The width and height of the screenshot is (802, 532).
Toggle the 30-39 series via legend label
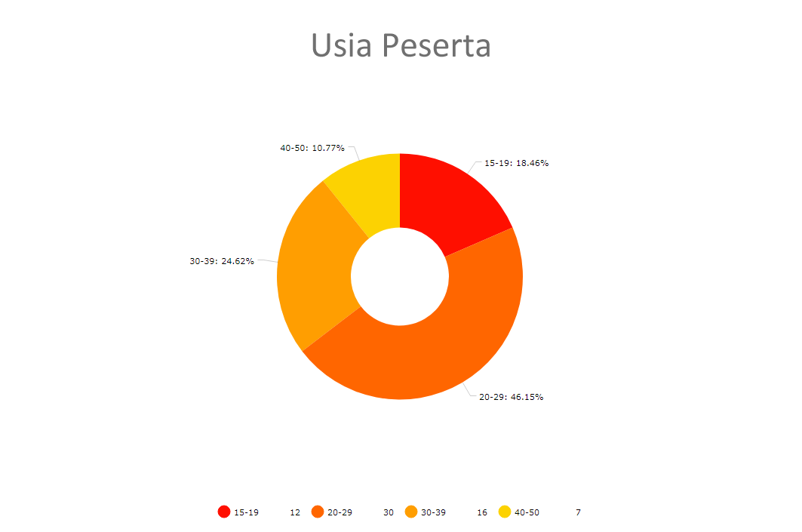(x=433, y=513)
